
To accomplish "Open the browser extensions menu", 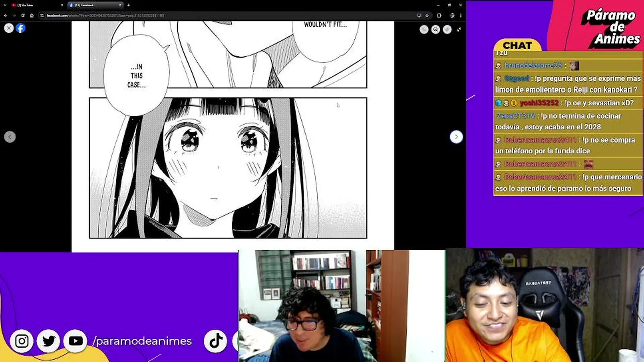I will [x=439, y=15].
